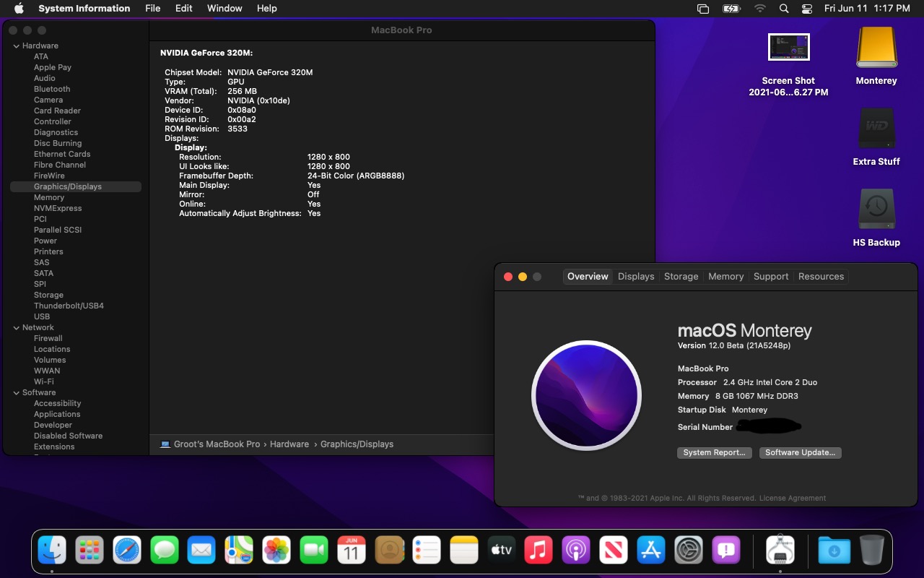Open System Preferences in the Dock
Viewport: 924px width, 578px height.
pos(689,551)
